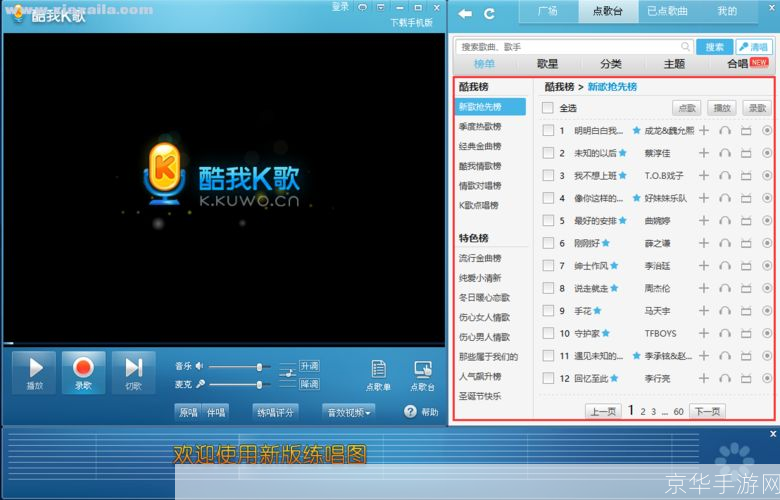This screenshot has height=500, width=780.
Task: Click the blue 搜索 search button
Action: pos(714,47)
